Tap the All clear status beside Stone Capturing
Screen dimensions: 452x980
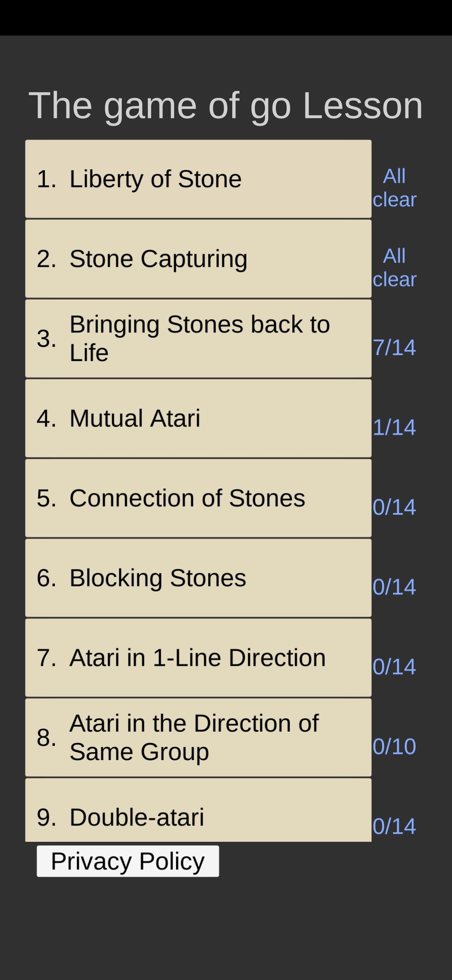(394, 268)
